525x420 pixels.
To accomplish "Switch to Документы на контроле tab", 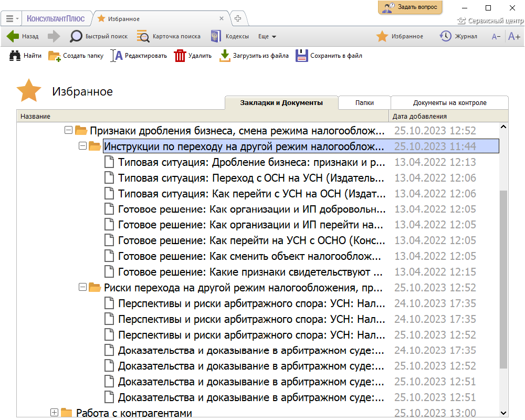I will pyautogui.click(x=449, y=103).
